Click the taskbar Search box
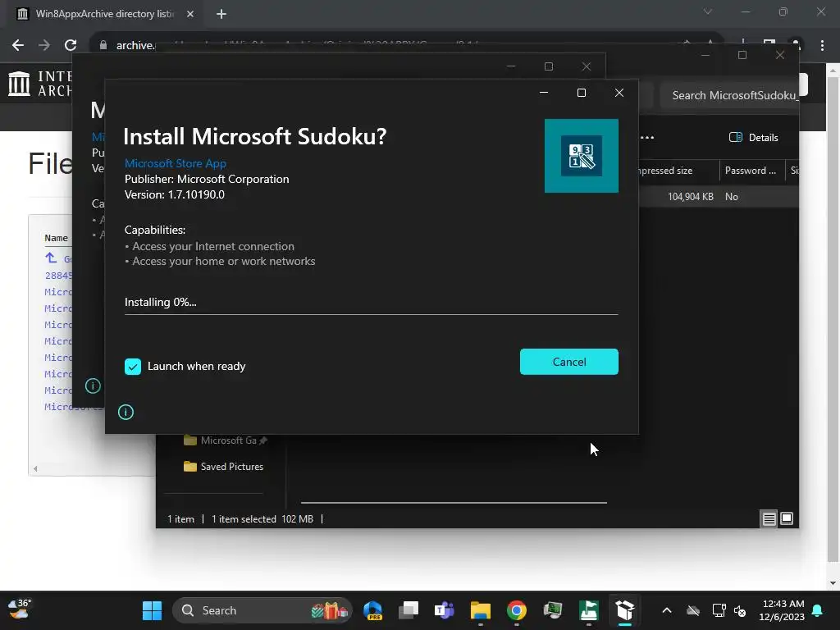The height and width of the screenshot is (630, 840). coord(262,610)
